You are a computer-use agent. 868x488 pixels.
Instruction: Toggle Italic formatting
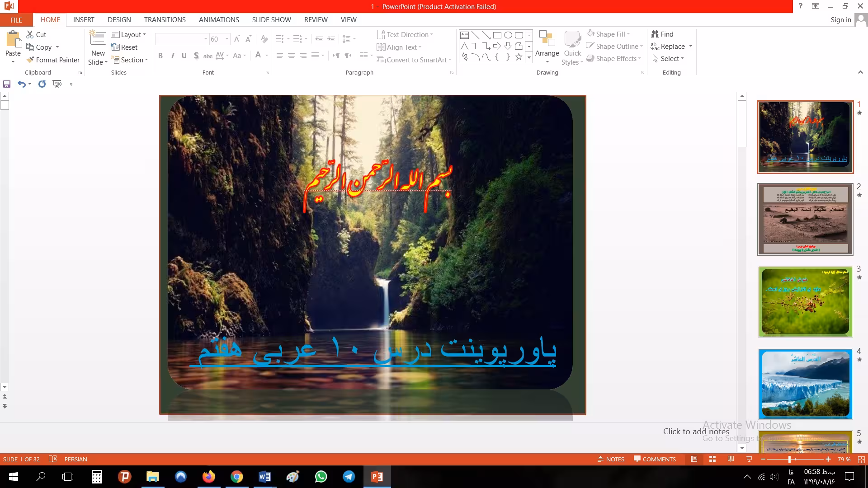coord(172,56)
